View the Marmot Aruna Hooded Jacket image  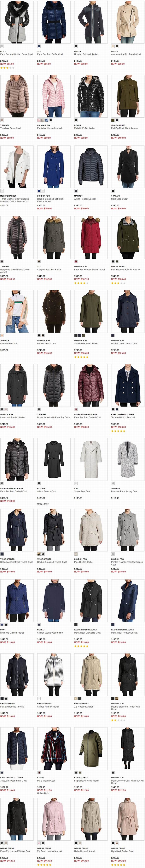pos(91,167)
